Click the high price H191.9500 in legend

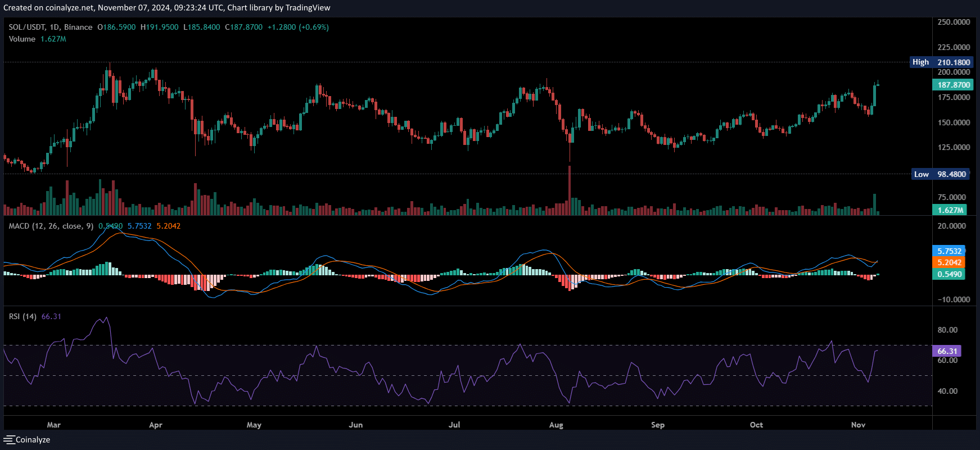(x=159, y=27)
